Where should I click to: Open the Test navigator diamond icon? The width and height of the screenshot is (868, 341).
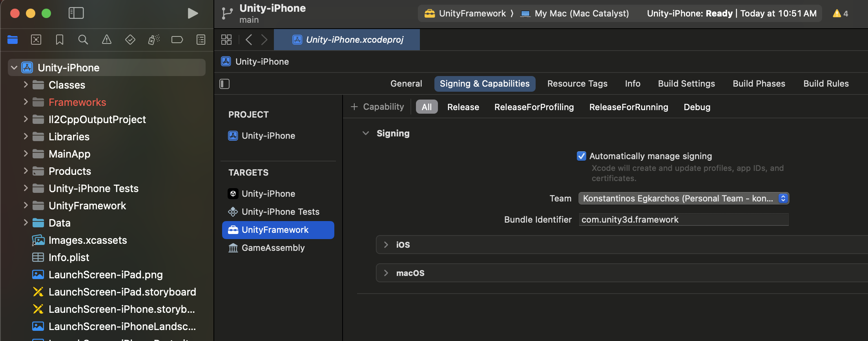coord(130,40)
